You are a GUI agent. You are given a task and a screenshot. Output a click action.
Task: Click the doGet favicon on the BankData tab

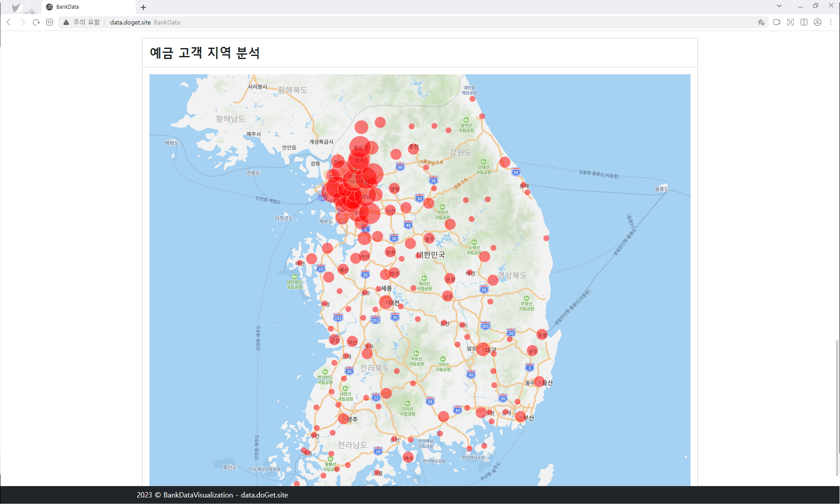[49, 7]
